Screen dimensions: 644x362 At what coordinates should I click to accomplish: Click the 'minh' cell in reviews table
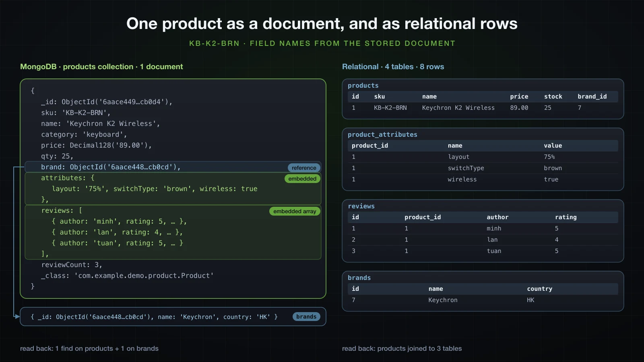[494, 228]
